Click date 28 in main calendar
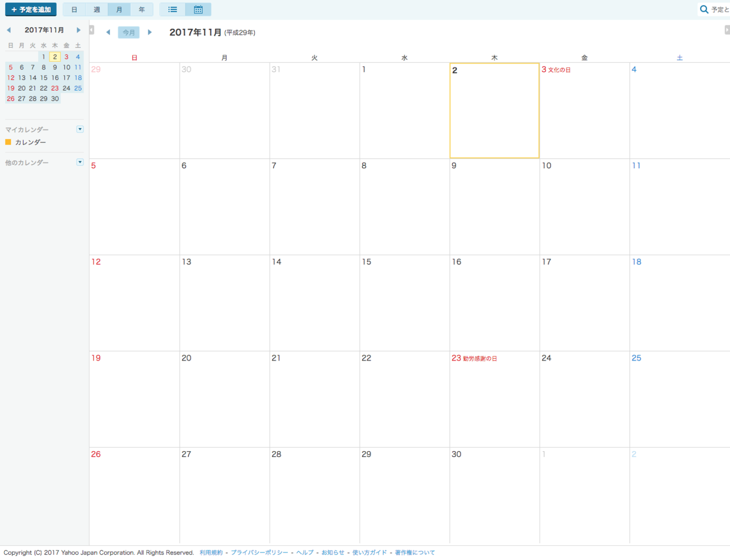 (x=277, y=454)
